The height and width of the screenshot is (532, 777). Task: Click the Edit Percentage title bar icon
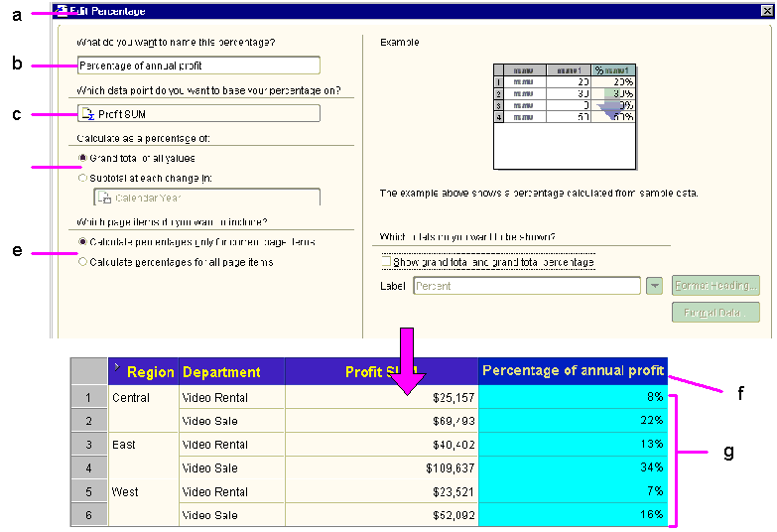pyautogui.click(x=62, y=10)
